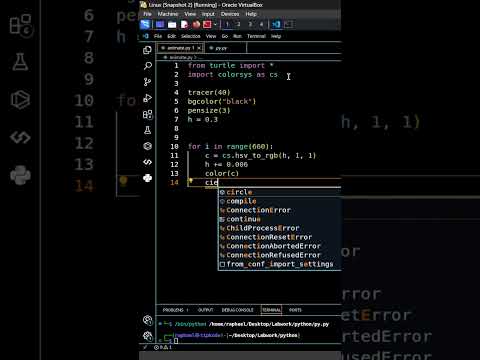Screen dimensions: 480x360
Task: Open VS Code Help menu
Action: [x=276, y=36]
